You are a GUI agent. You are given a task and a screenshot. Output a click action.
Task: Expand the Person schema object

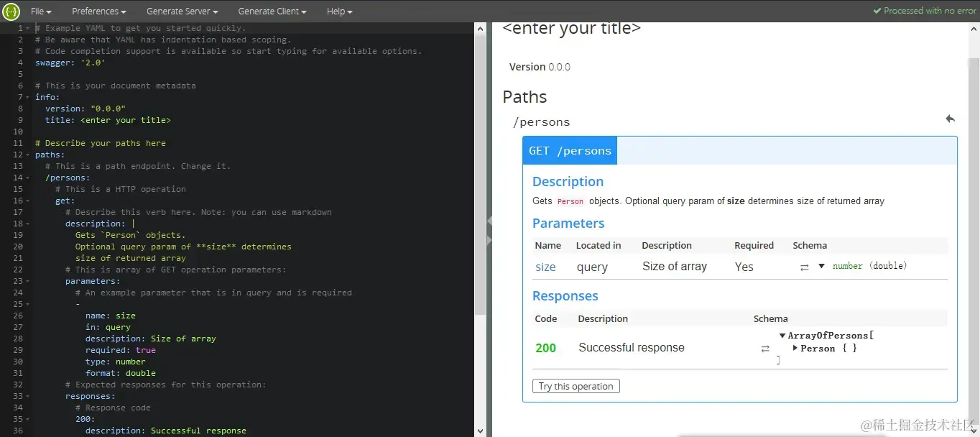point(795,348)
